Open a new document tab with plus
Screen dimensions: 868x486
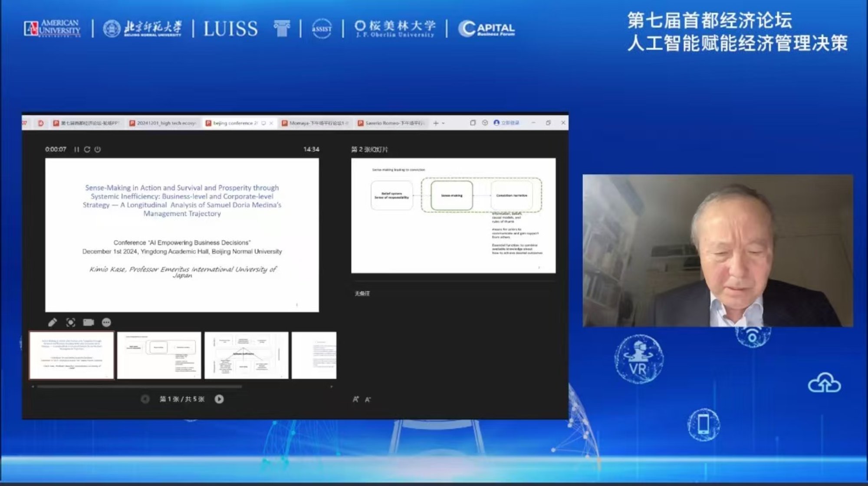tap(436, 123)
